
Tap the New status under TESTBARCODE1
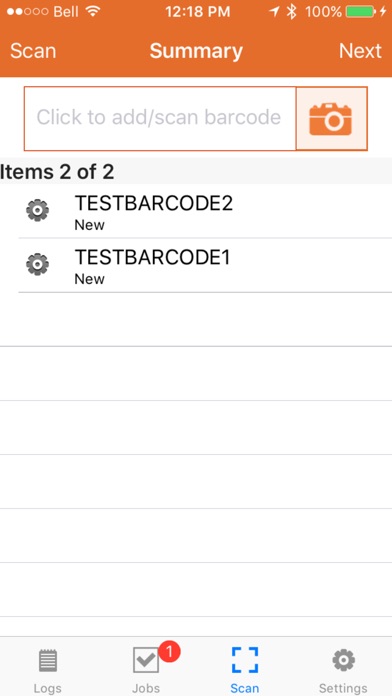pyautogui.click(x=90, y=279)
